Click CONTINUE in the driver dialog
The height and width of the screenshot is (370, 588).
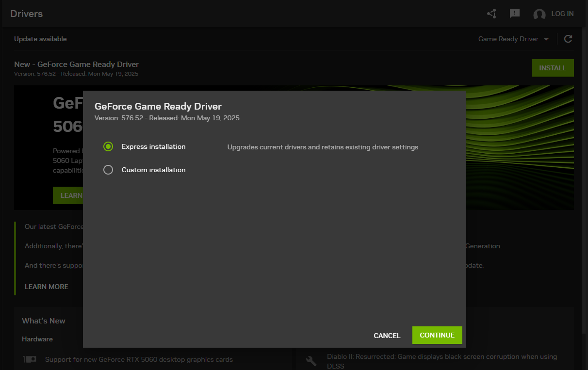[437, 335]
